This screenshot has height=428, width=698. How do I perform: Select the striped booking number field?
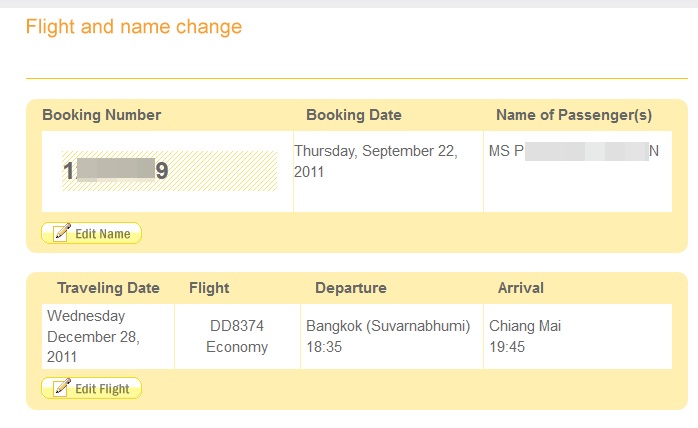(169, 171)
